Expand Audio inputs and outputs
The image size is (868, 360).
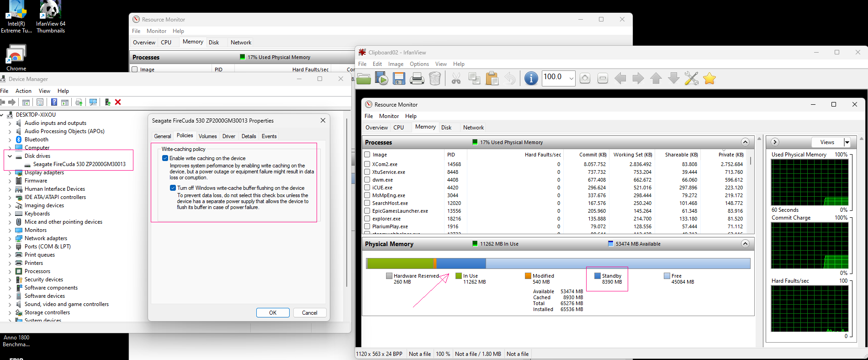[10, 123]
